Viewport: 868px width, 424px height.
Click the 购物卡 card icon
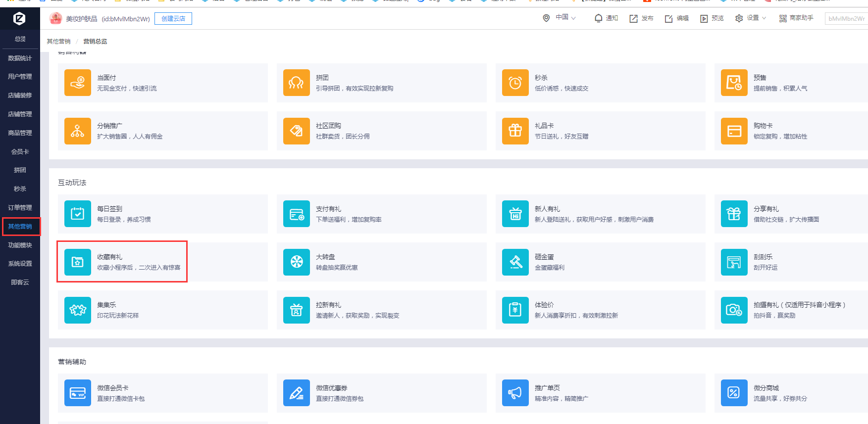click(x=734, y=131)
